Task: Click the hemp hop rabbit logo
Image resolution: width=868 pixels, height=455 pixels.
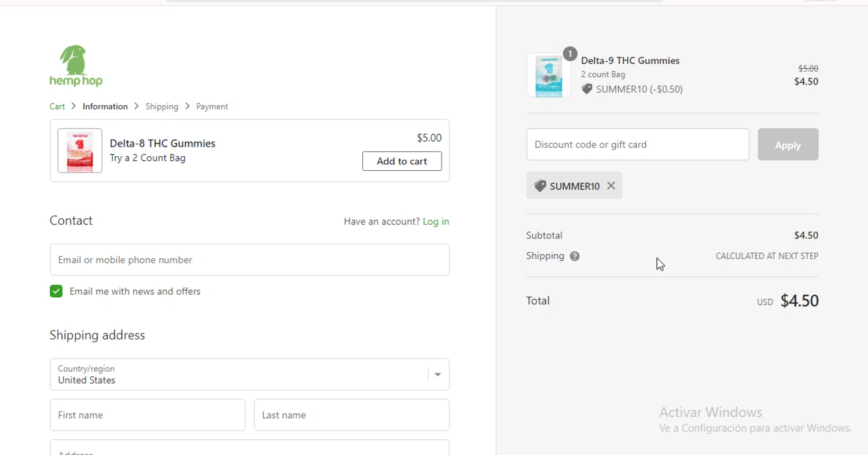Action: pyautogui.click(x=76, y=66)
